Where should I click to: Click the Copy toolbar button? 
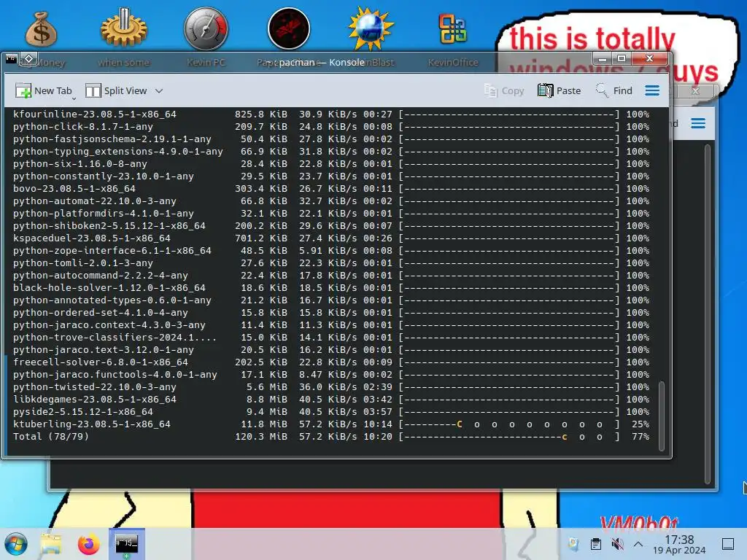504,90
